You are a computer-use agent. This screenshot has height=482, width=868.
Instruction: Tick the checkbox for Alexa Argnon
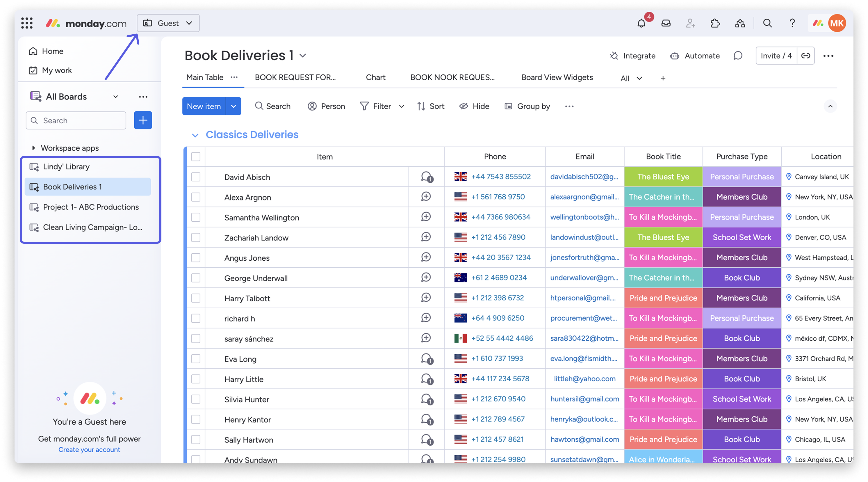point(196,197)
